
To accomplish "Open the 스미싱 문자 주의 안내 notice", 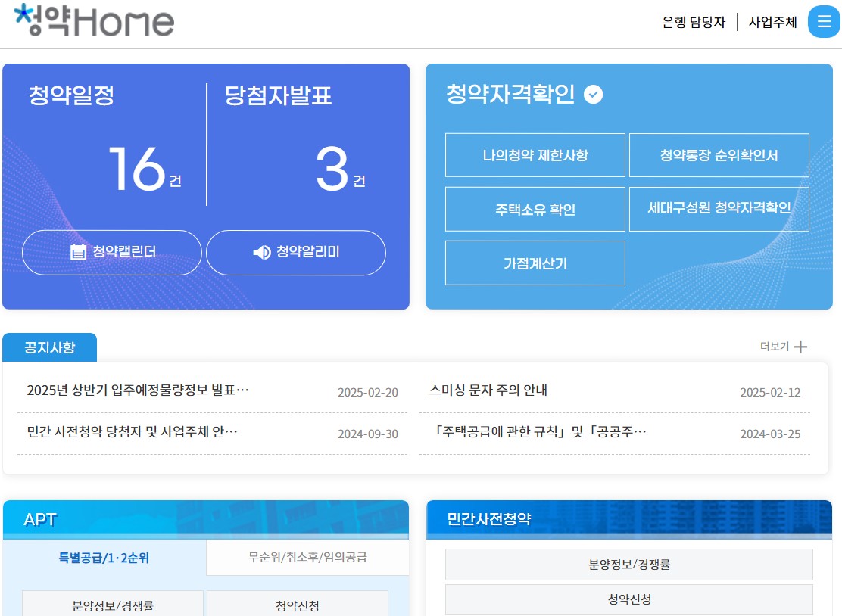I will [x=492, y=392].
